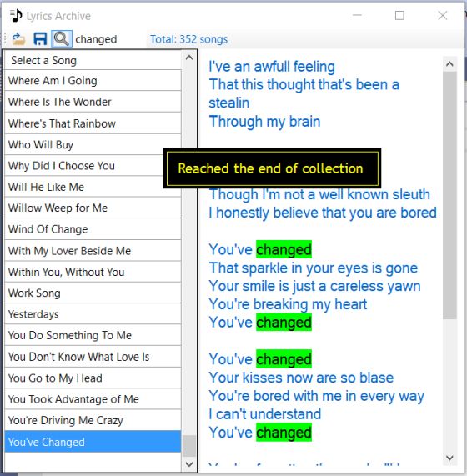The image size is (467, 476).
Task: Click the song list scroll up arrow
Action: pyautogui.click(x=189, y=58)
